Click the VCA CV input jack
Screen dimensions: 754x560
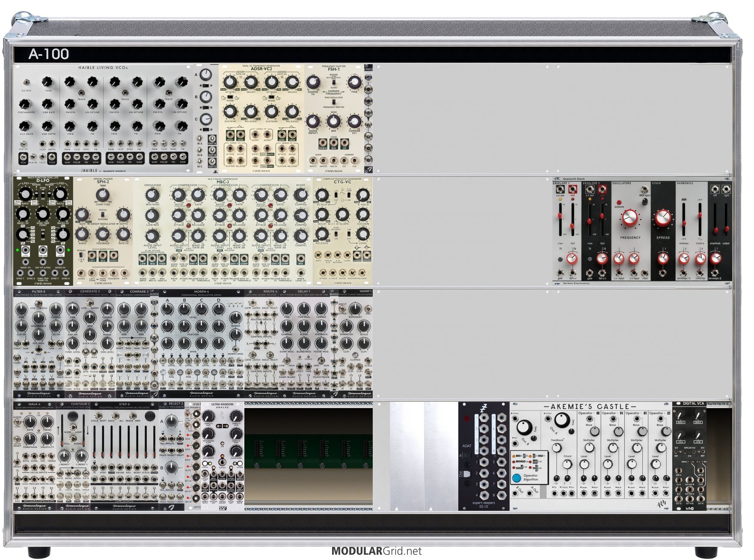[x=23, y=144]
